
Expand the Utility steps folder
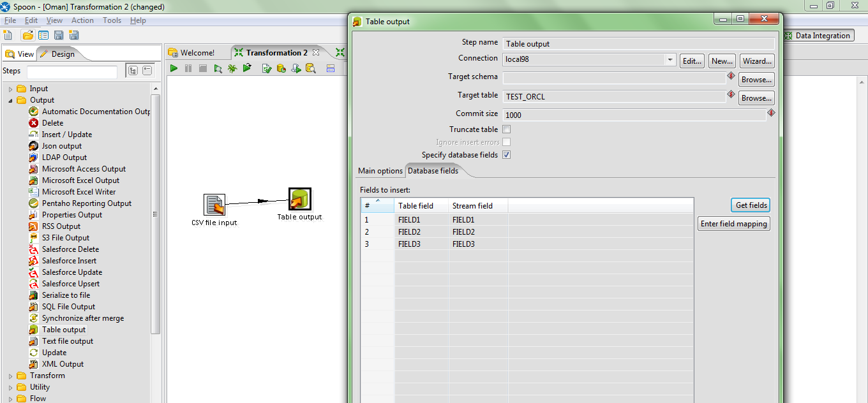tap(11, 388)
